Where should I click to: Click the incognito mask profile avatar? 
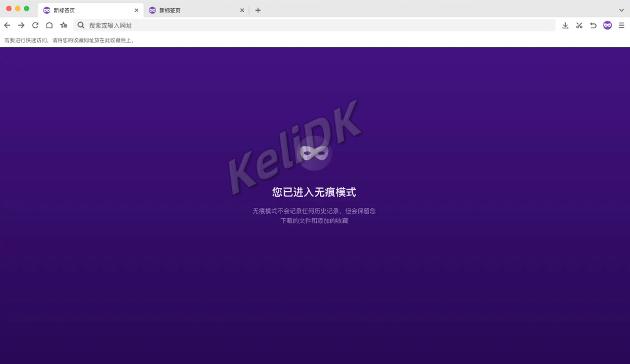click(607, 25)
